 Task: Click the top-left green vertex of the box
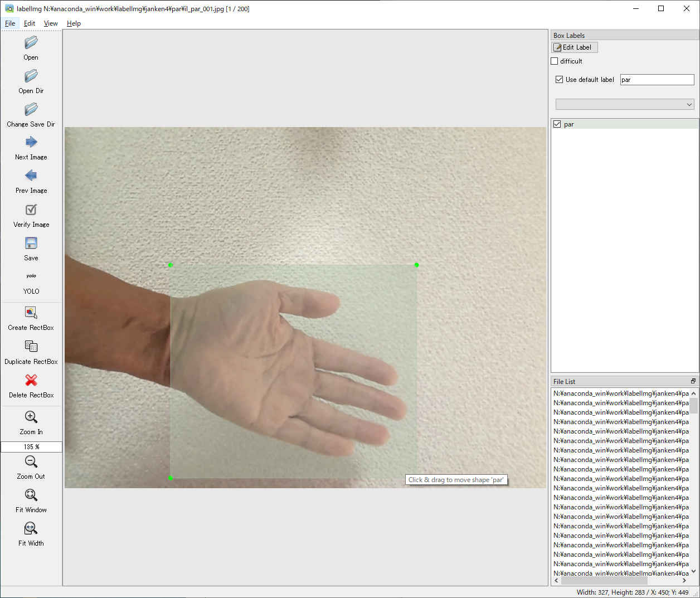pos(171,265)
